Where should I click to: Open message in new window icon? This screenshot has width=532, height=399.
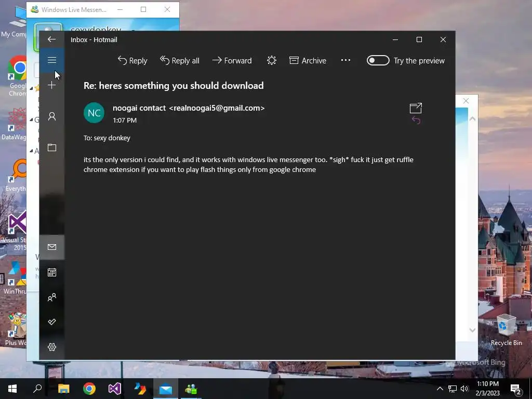(416, 108)
